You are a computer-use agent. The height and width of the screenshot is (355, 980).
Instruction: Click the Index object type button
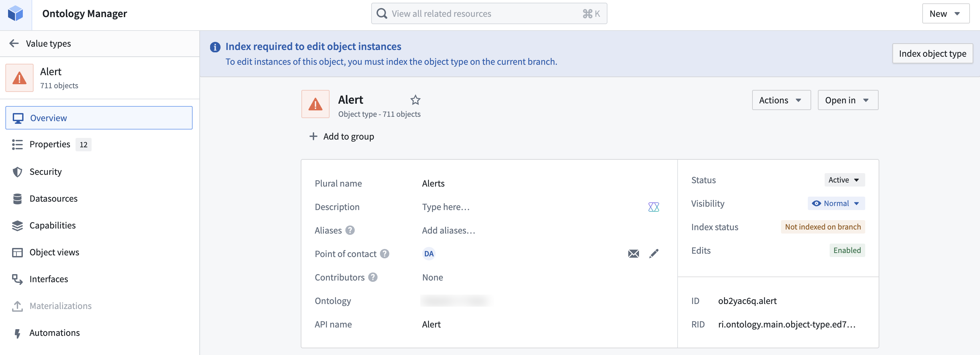[x=932, y=53]
